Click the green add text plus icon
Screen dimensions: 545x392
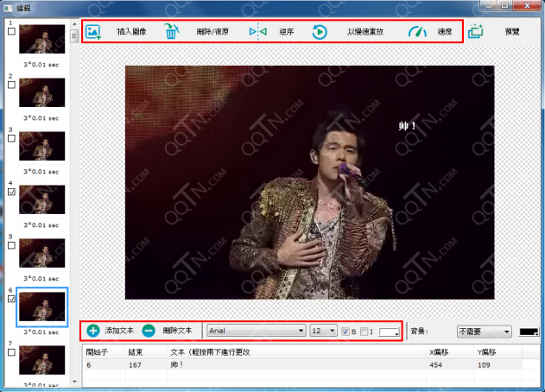[x=93, y=331]
